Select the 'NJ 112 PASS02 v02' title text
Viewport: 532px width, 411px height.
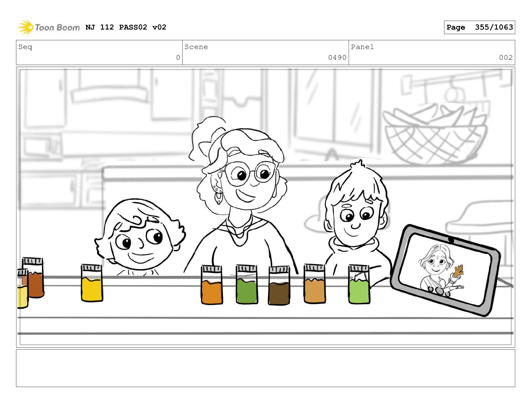pyautogui.click(x=126, y=27)
